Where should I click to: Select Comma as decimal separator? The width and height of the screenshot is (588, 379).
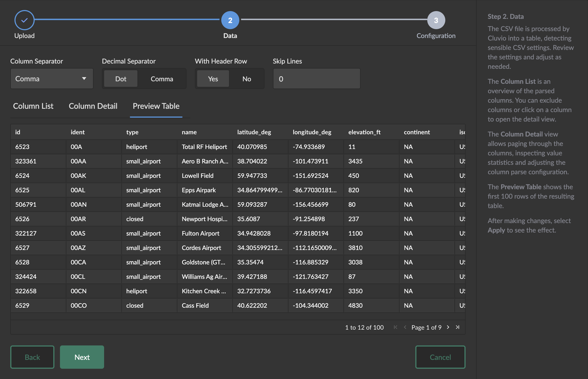(162, 79)
